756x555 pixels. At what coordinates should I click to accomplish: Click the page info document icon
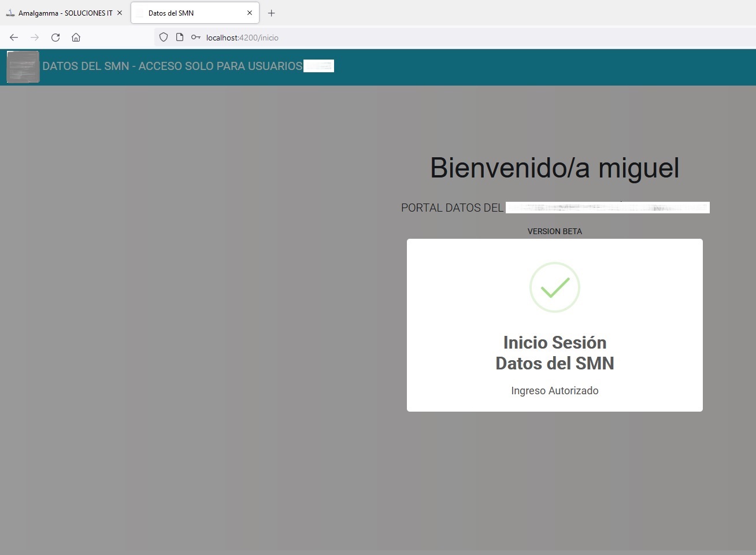180,38
